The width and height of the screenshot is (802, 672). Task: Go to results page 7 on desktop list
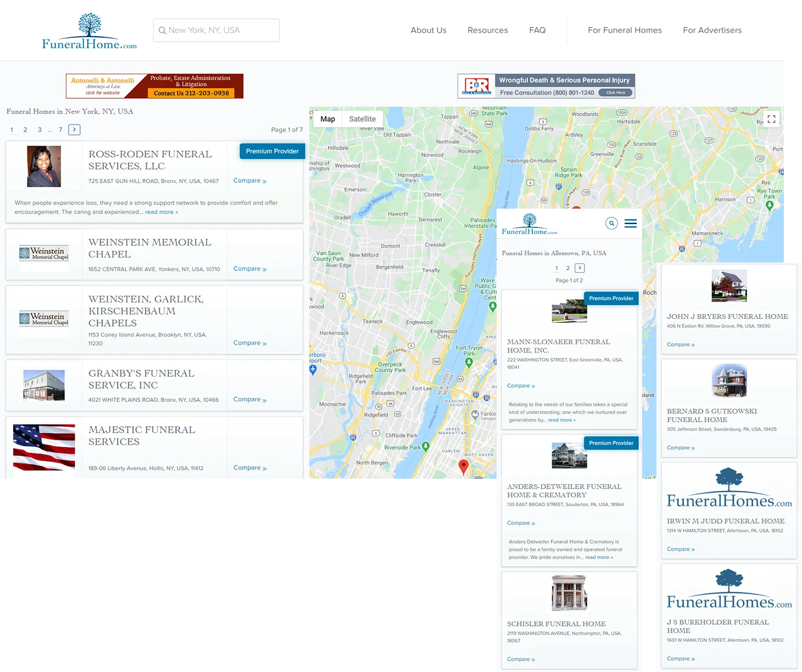pyautogui.click(x=60, y=130)
